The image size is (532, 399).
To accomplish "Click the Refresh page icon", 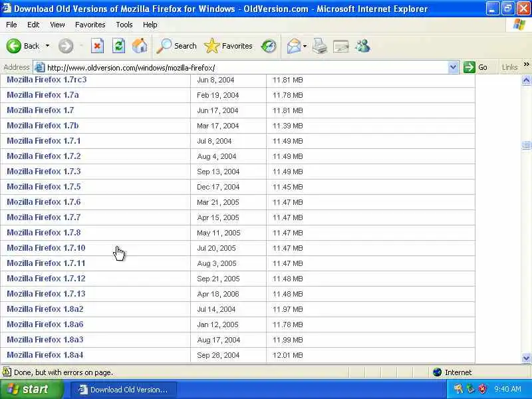I will [118, 46].
